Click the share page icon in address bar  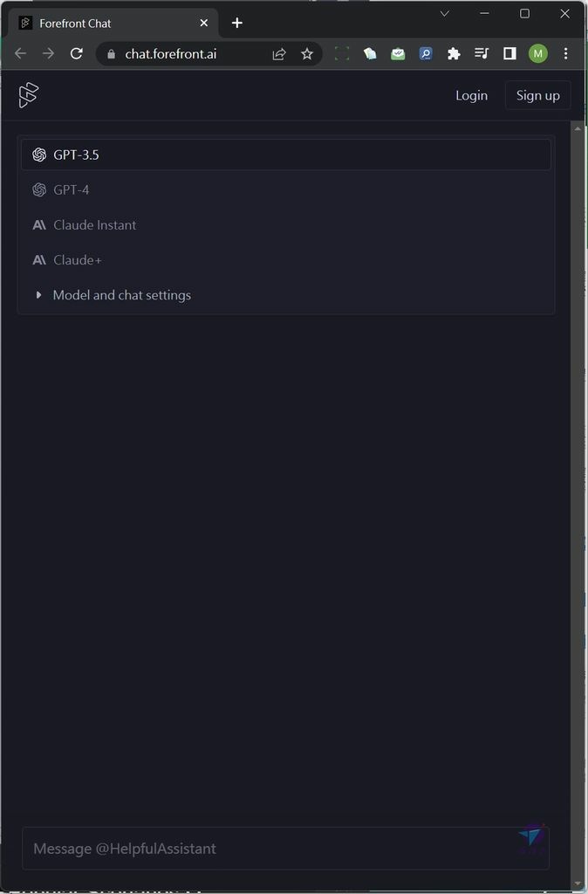click(279, 54)
